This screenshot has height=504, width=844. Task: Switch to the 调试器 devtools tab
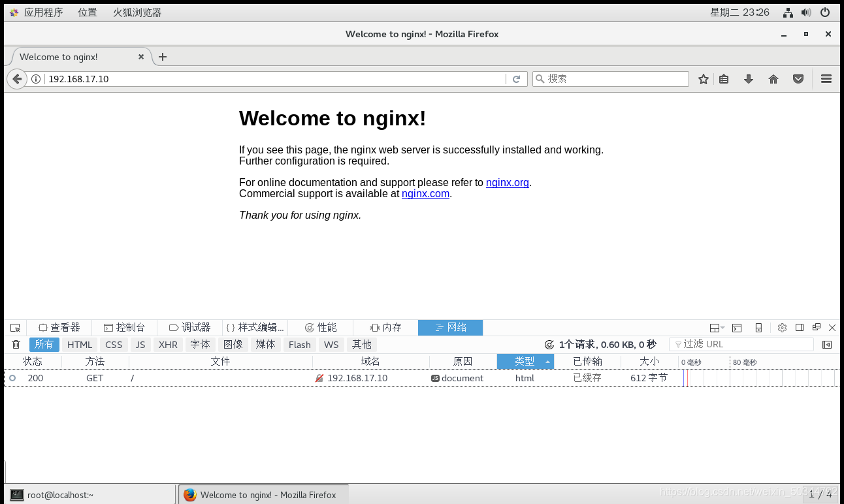[x=190, y=328]
